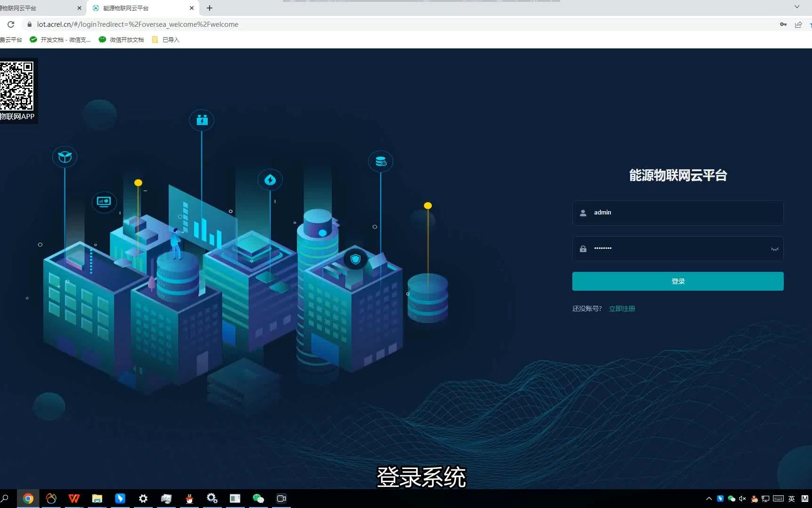Click the 登录 login button

[x=677, y=281]
